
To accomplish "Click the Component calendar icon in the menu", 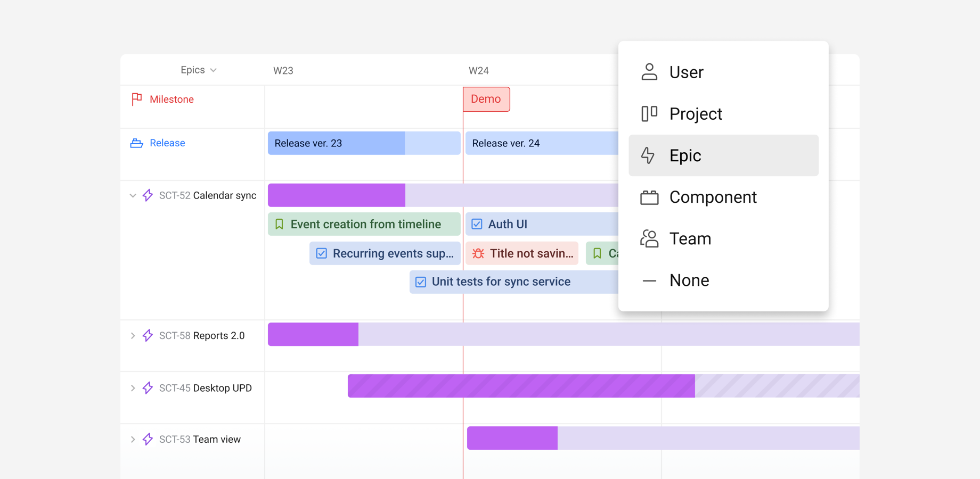I will [x=649, y=197].
